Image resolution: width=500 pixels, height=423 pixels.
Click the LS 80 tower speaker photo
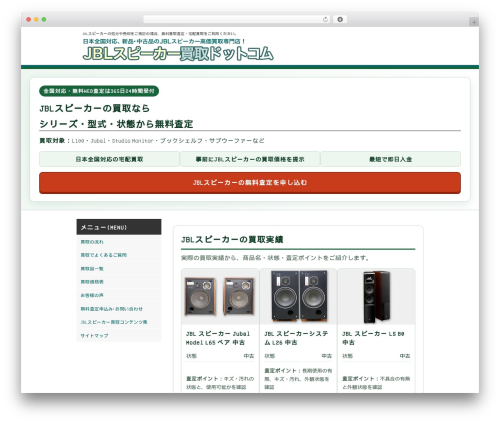click(x=376, y=297)
